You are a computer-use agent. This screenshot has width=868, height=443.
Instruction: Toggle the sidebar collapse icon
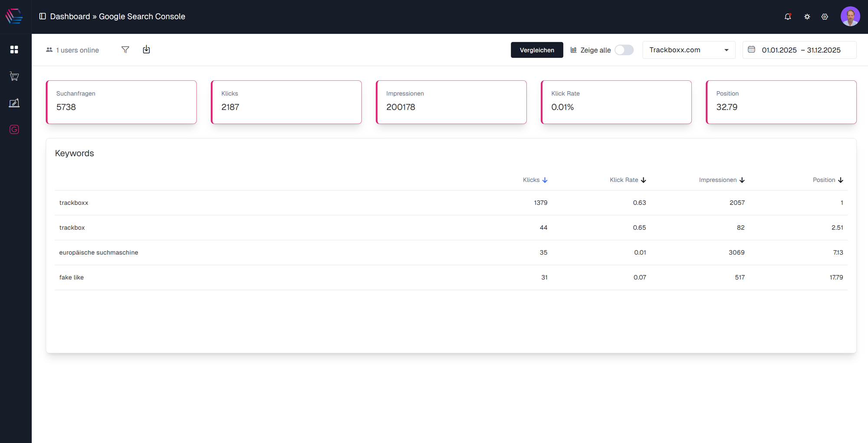tap(43, 17)
